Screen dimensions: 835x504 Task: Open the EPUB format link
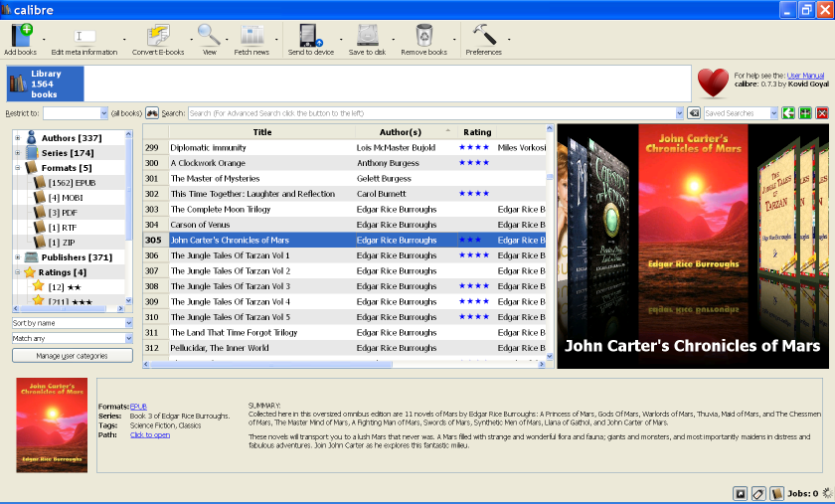(138, 407)
